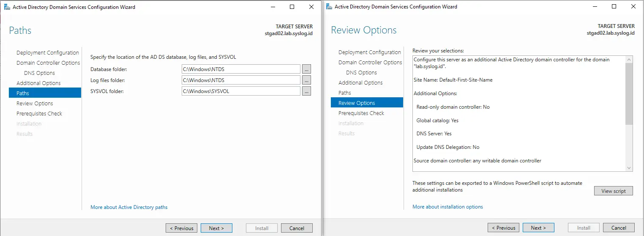Click scrollbar thumb in review selections box
This screenshot has height=236, width=644.
(x=629, y=94)
